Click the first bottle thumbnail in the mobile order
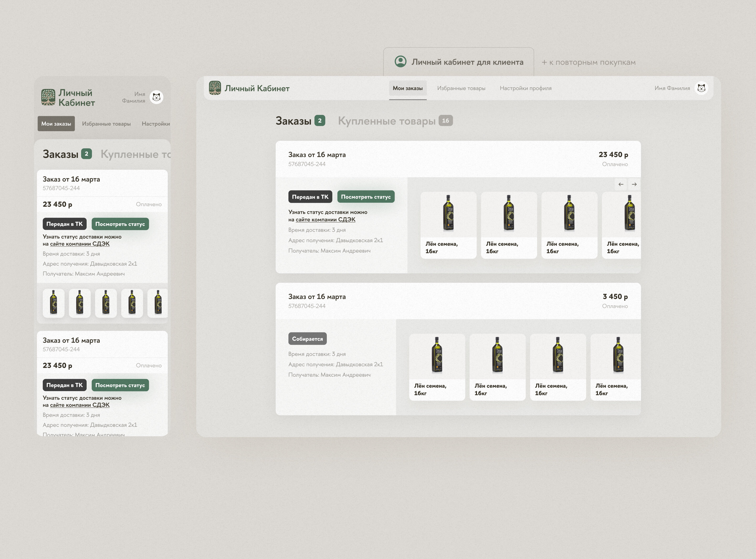This screenshot has height=559, width=756. (x=54, y=303)
